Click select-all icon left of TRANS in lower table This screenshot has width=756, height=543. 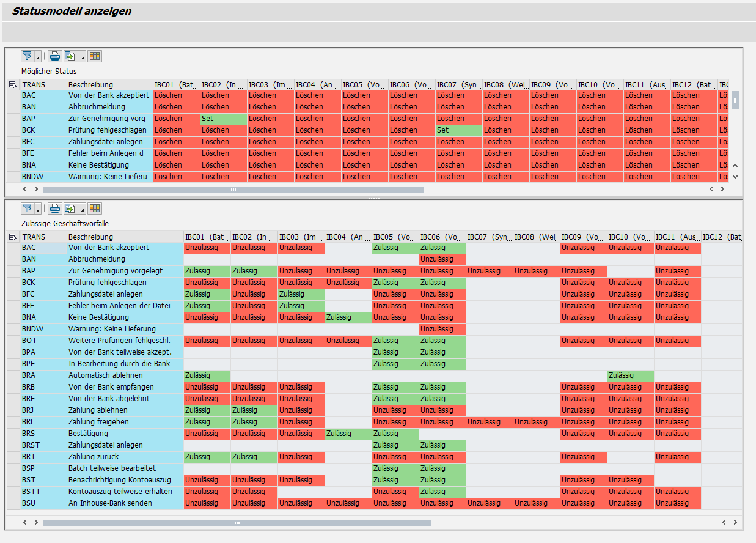[13, 237]
